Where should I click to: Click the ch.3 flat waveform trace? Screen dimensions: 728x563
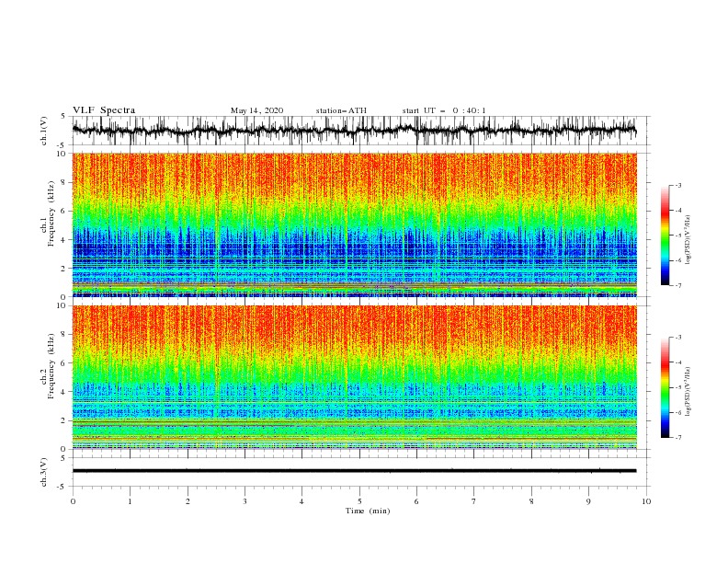pos(354,471)
